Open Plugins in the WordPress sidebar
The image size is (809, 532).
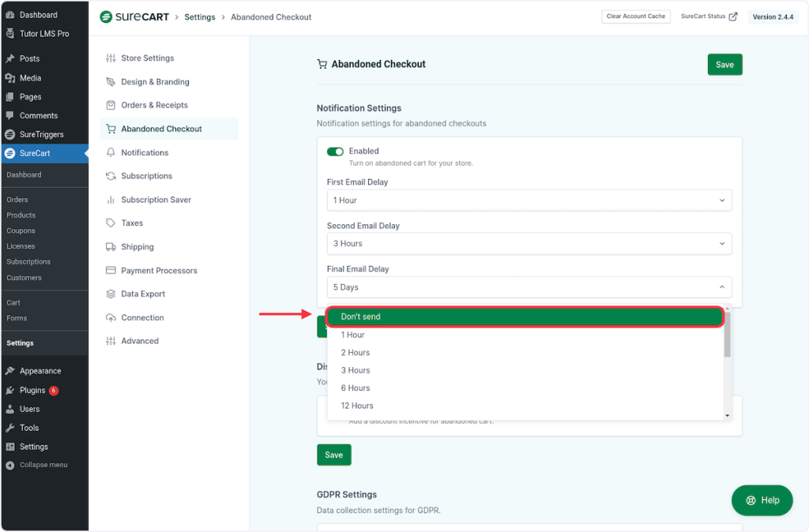click(x=32, y=391)
